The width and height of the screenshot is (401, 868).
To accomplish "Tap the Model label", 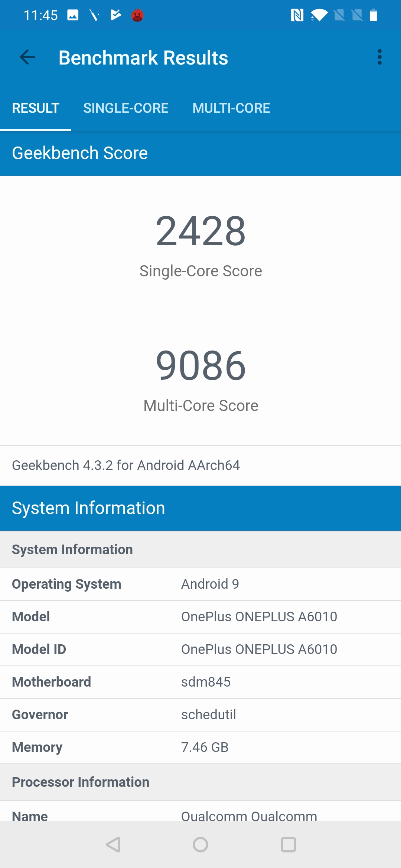I will [31, 617].
